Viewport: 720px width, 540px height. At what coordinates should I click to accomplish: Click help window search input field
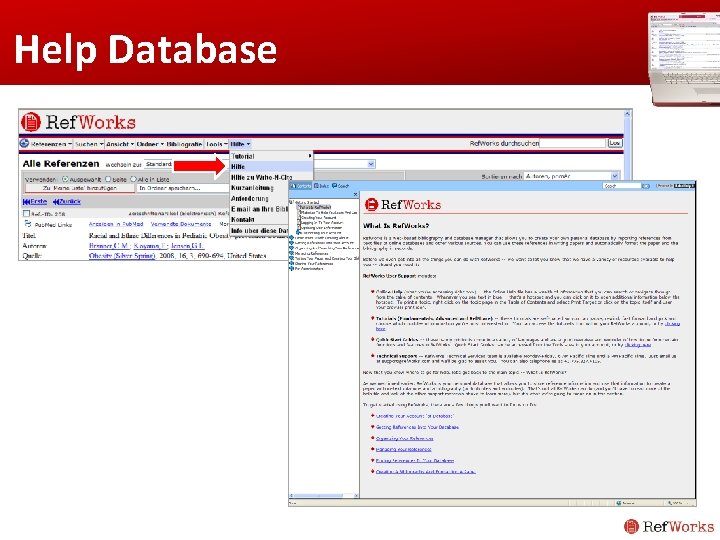(x=621, y=186)
